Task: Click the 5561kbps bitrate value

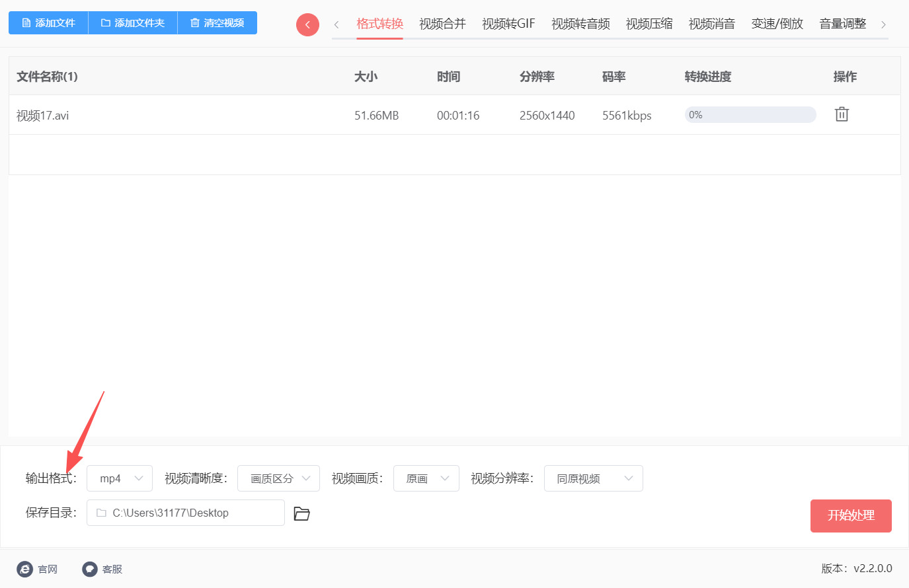Action: click(627, 116)
